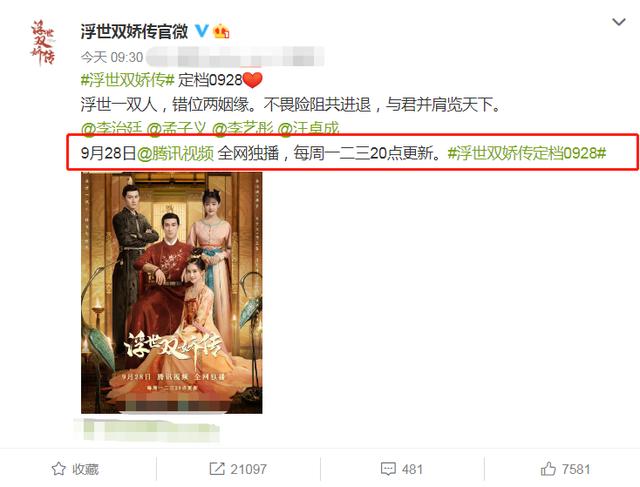The image size is (640, 487).
Task: Click the red heart emoji
Action: tap(253, 80)
